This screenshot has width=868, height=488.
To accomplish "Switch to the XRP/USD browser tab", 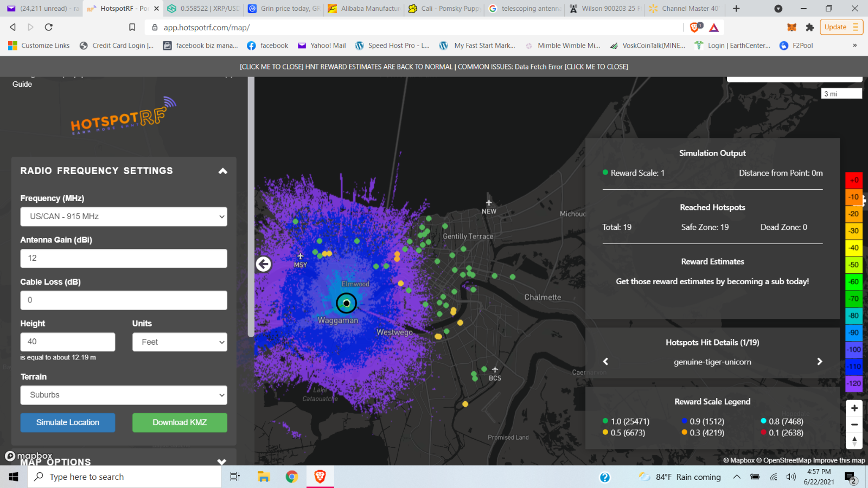I will pyautogui.click(x=203, y=9).
